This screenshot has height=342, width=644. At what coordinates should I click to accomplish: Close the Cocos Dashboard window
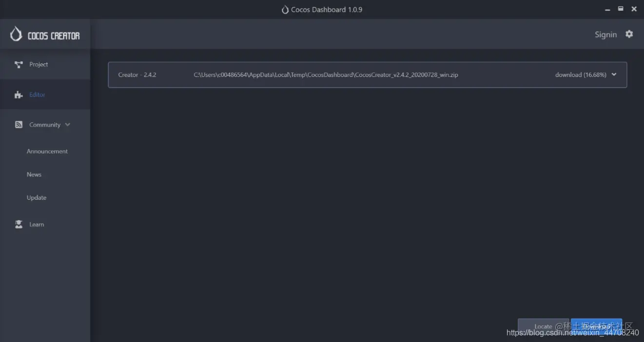634,9
